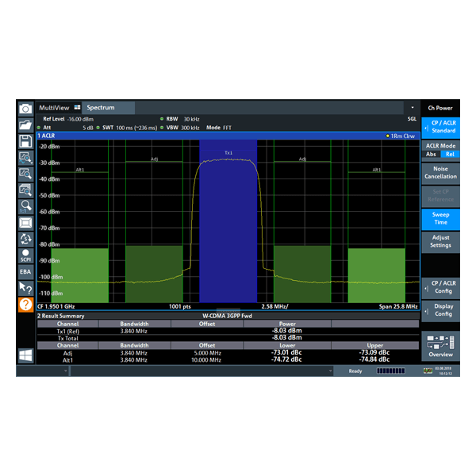Click the screenshot camera icon
Screen dimensions: 476x476
[25, 109]
